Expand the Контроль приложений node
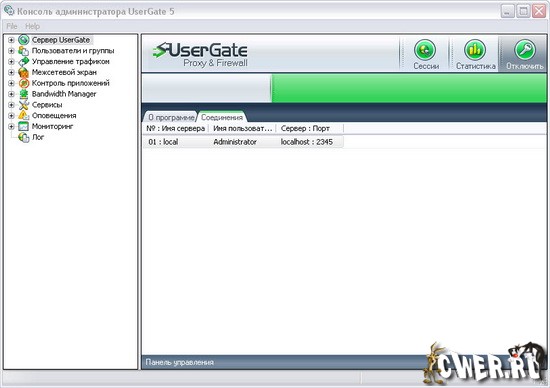 click(11, 83)
